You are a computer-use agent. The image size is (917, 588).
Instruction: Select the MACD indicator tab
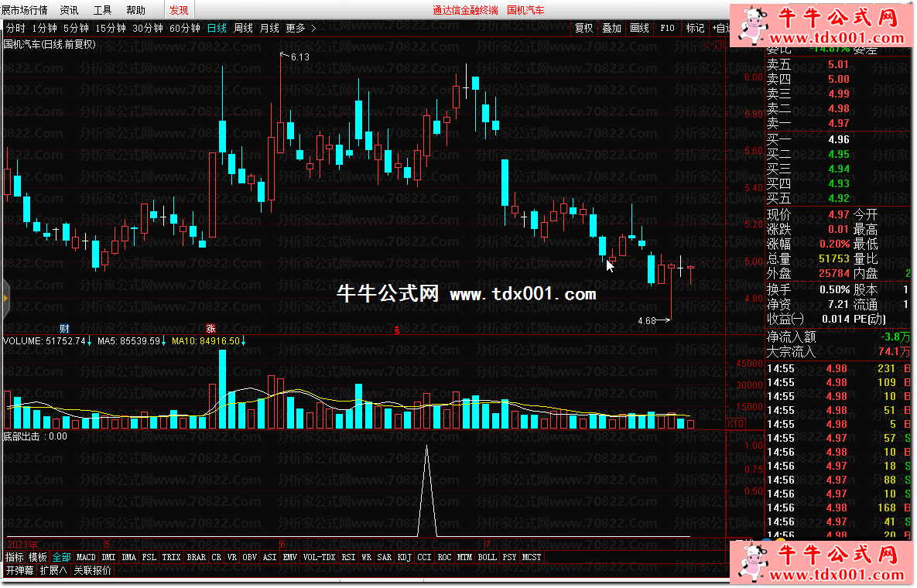tap(86, 557)
